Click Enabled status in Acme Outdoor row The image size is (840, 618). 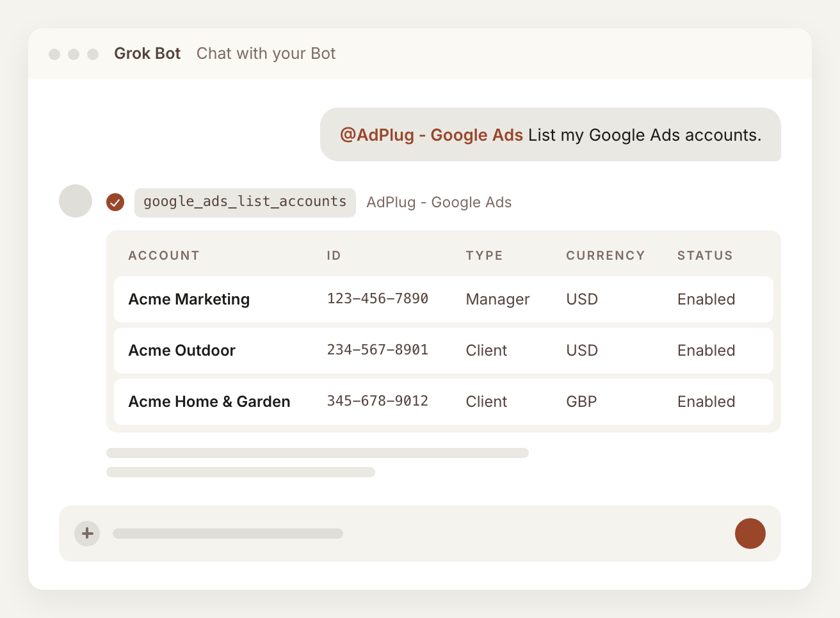(x=706, y=351)
